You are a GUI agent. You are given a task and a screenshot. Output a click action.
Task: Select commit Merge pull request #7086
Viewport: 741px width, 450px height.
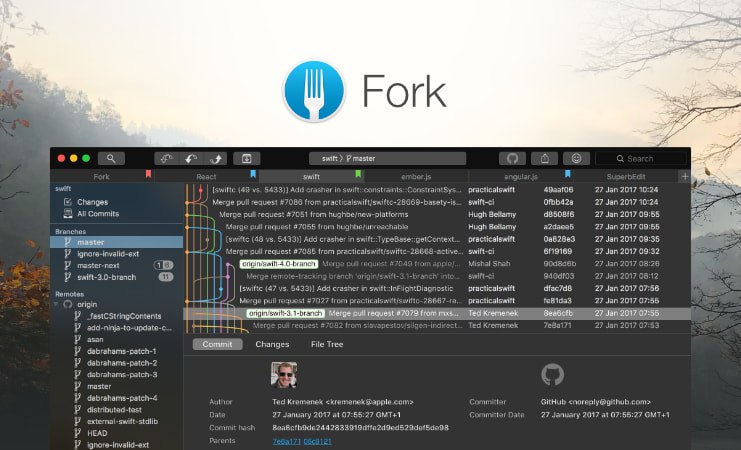437,202
